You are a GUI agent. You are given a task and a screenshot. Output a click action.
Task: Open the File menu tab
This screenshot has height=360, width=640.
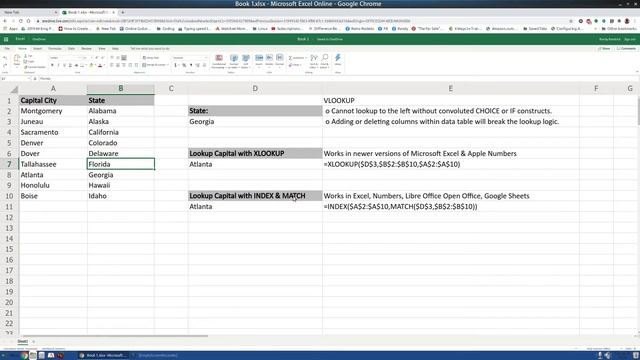7,49
